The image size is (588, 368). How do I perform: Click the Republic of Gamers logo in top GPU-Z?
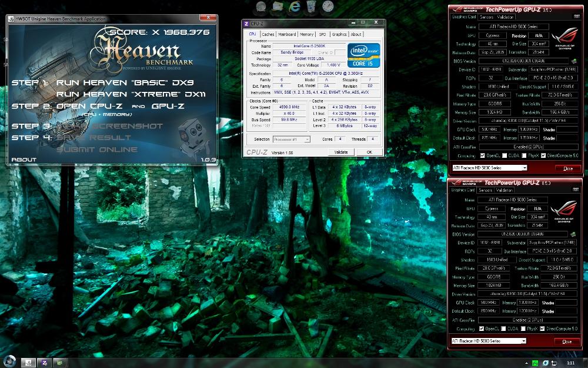click(x=565, y=39)
